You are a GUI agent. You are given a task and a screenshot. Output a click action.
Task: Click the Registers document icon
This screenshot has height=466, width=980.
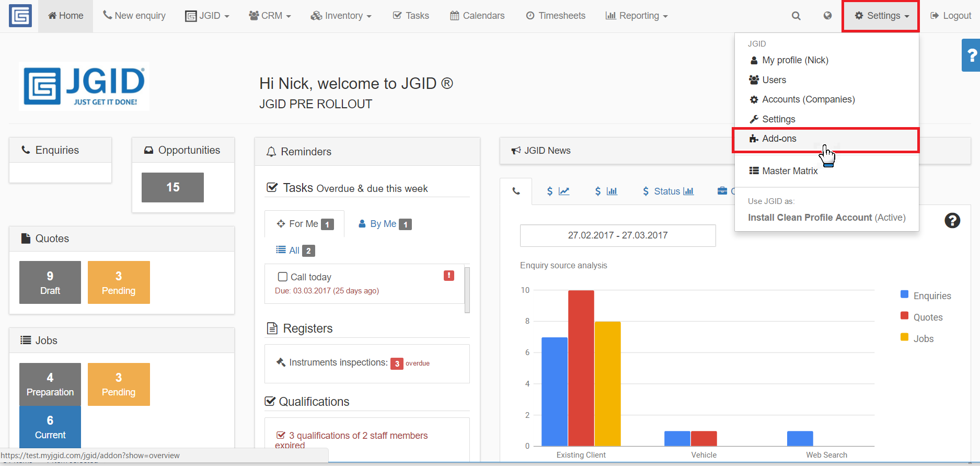(x=272, y=328)
